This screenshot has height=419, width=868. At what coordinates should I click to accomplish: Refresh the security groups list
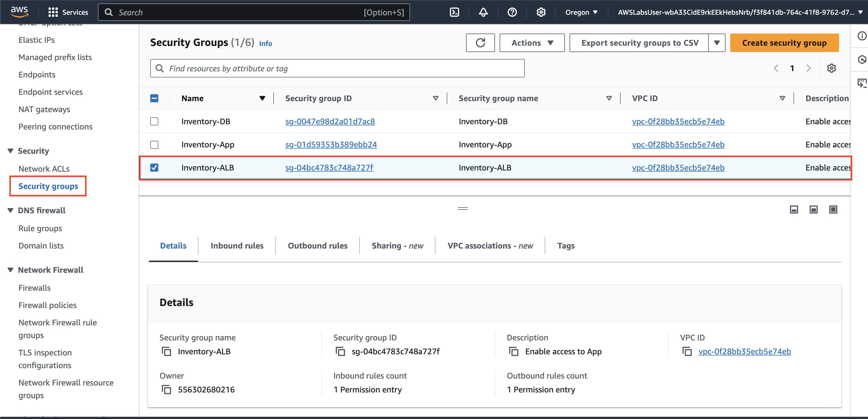[x=480, y=43]
